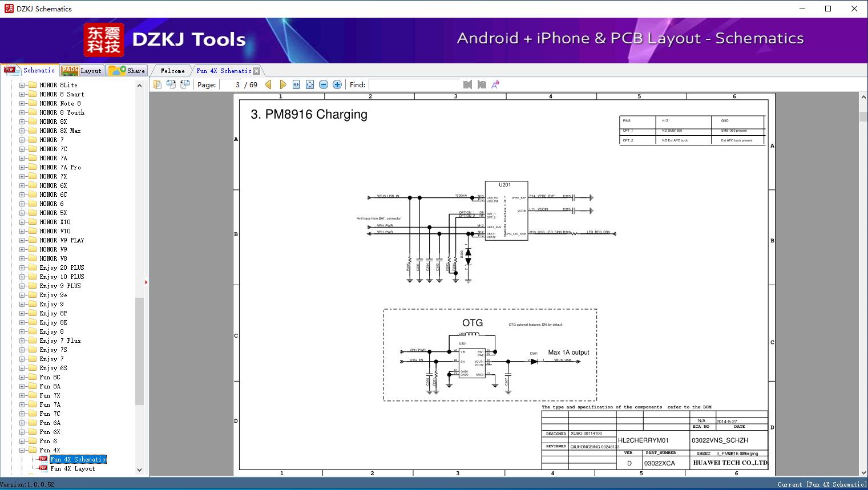Expand the Enjoy 6S node

[x=22, y=368]
